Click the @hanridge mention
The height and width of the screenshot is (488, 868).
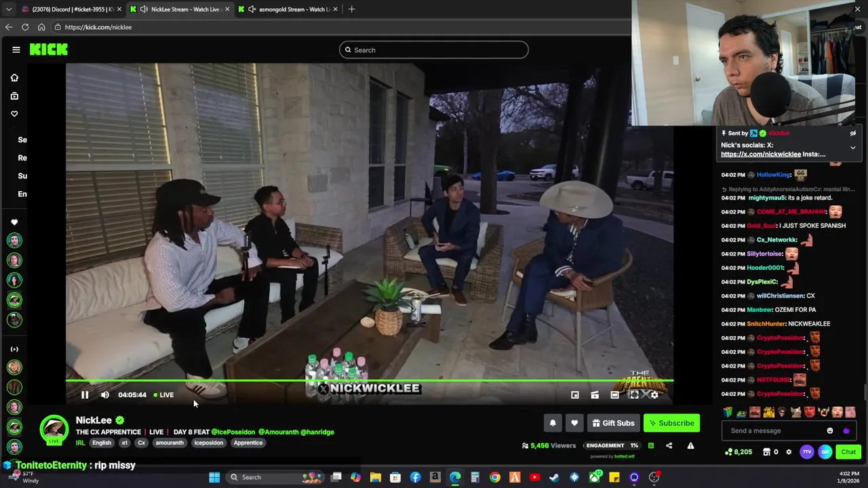[317, 432]
